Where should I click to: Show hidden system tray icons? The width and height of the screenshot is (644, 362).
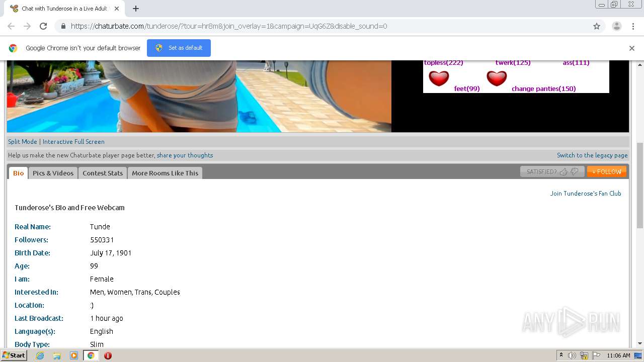tap(561, 355)
